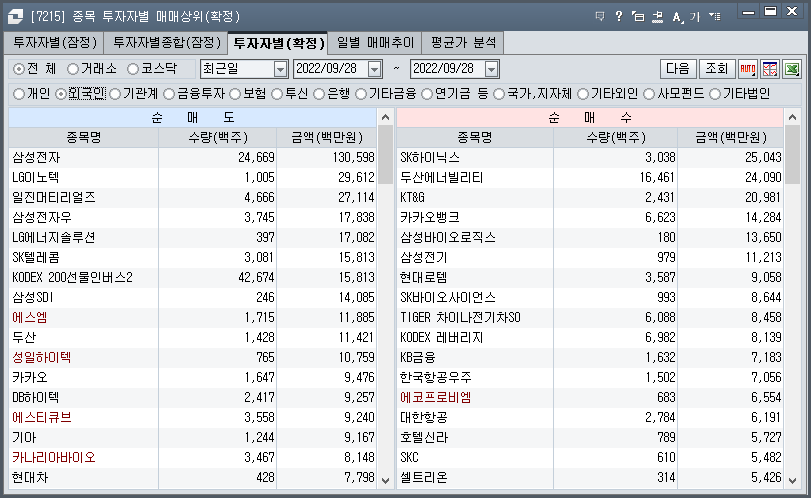Image resolution: width=811 pixels, height=498 pixels.
Task: Open the speech bubble memo icon
Action: coord(600,17)
